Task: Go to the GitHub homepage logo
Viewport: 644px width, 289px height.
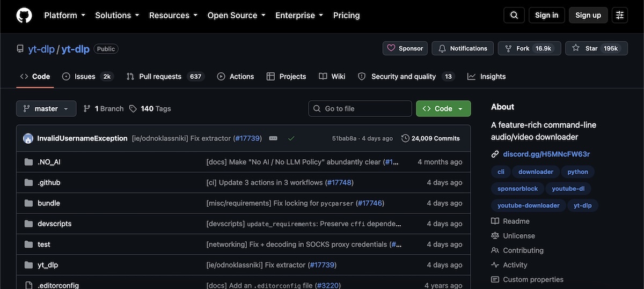Action: click(x=24, y=15)
